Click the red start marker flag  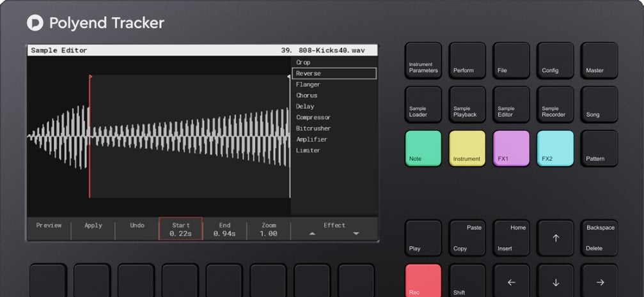click(x=91, y=76)
